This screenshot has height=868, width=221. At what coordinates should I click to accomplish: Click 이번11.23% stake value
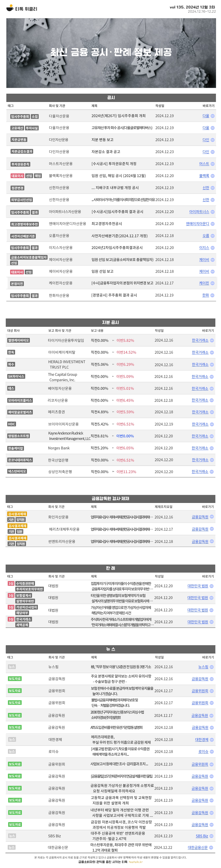126,472
